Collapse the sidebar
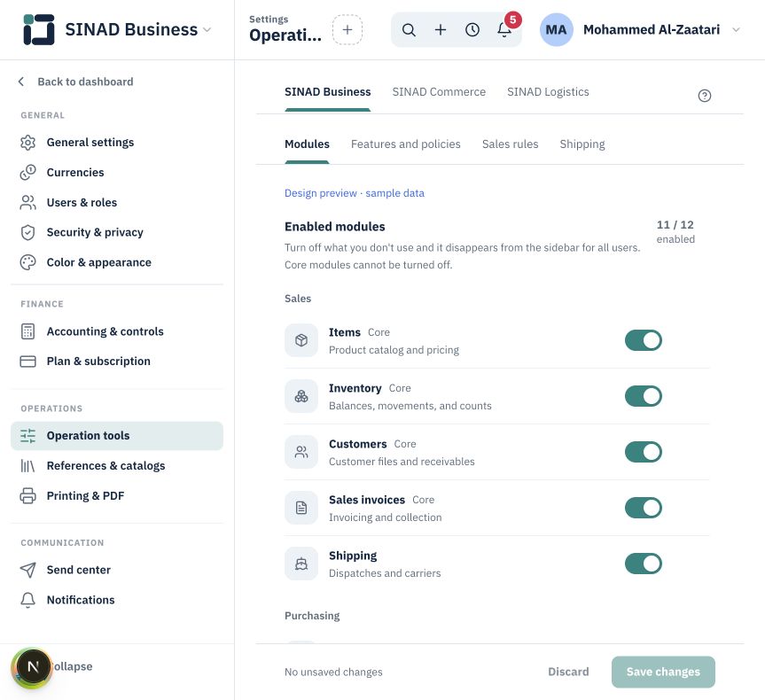The height and width of the screenshot is (700, 765). point(72,666)
